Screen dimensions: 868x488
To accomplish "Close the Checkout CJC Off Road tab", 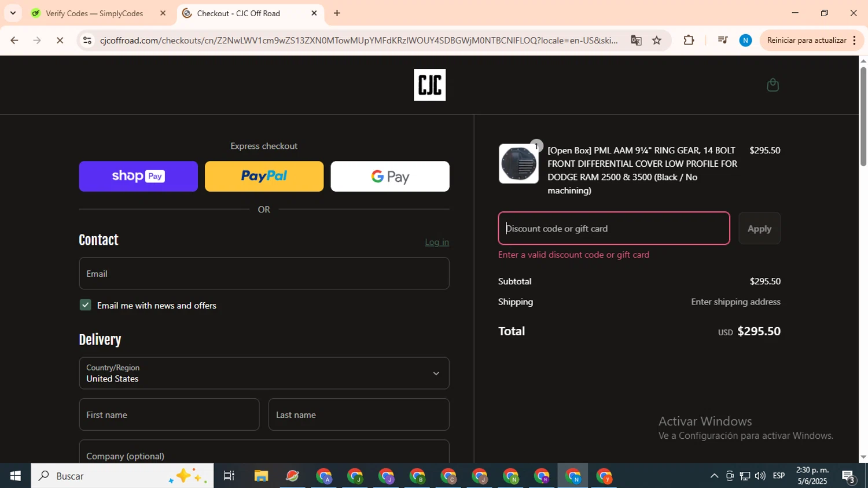I will pos(314,13).
